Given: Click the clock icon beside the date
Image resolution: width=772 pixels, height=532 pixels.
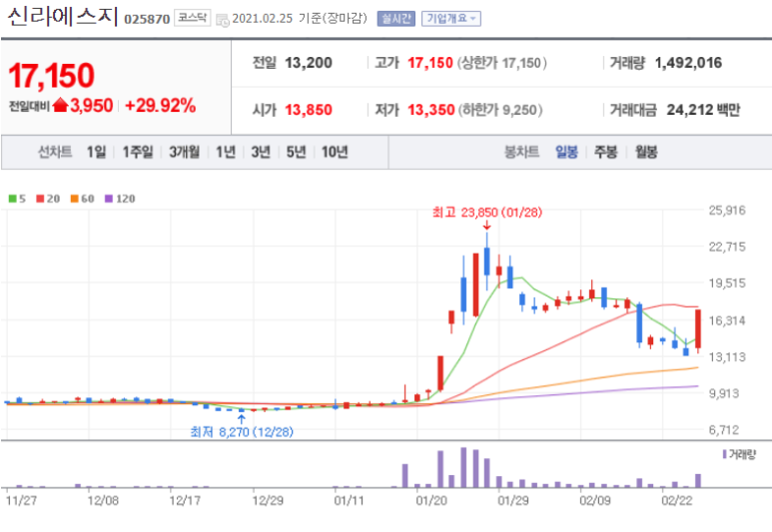Looking at the screenshot, I should click(223, 20).
